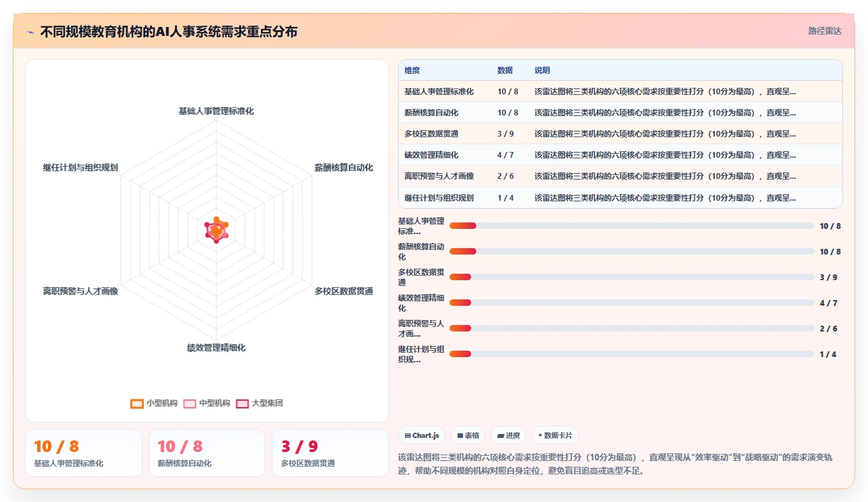Click the 4 / 7 value in table
The width and height of the screenshot is (868, 502).
click(506, 155)
